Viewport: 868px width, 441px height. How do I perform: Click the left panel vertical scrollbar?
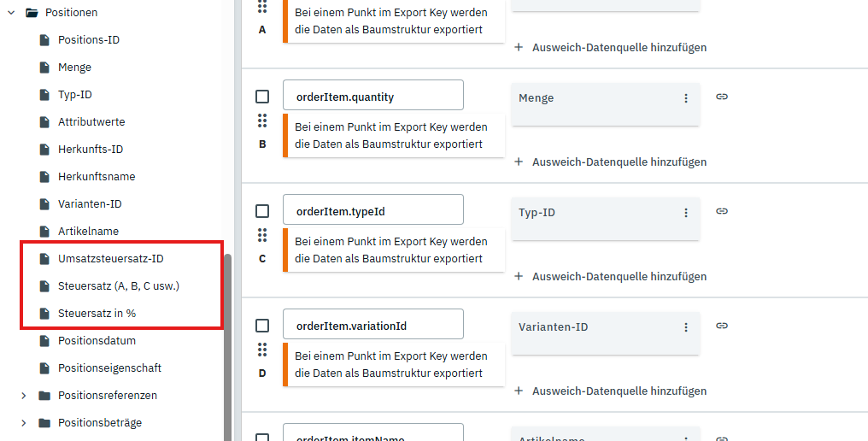click(227, 342)
